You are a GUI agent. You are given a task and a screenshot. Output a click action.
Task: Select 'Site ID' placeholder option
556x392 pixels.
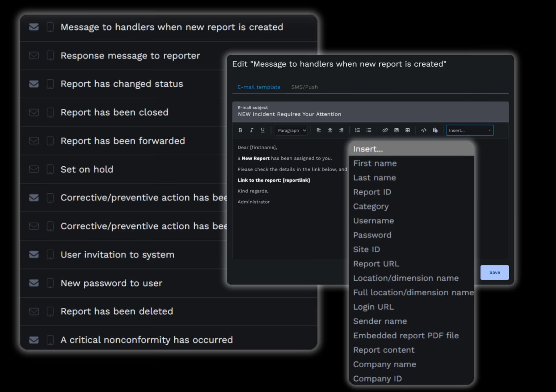411,249
